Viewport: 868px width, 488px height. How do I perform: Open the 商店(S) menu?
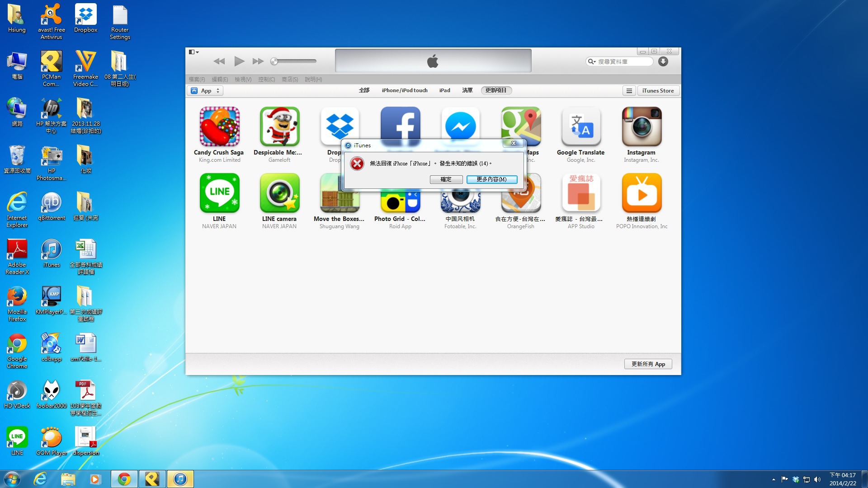[290, 80]
